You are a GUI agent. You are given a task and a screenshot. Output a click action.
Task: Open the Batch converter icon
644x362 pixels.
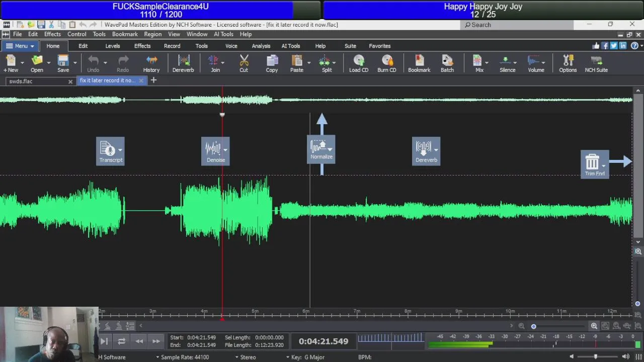(x=447, y=64)
